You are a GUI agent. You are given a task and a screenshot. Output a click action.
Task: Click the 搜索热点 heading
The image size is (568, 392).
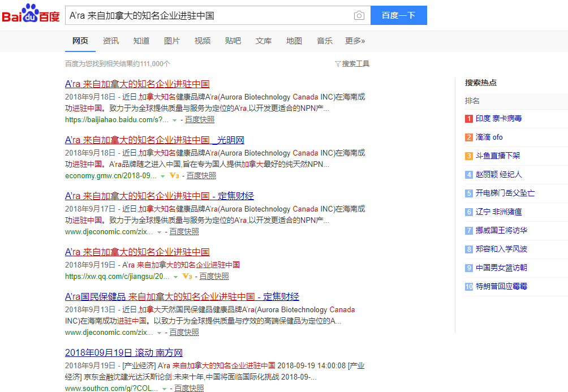click(481, 83)
